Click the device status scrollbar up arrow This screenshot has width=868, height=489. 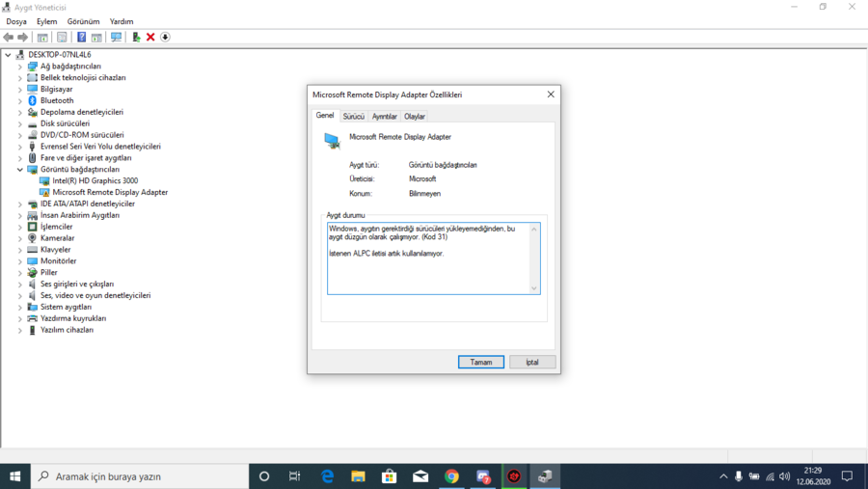tap(534, 229)
